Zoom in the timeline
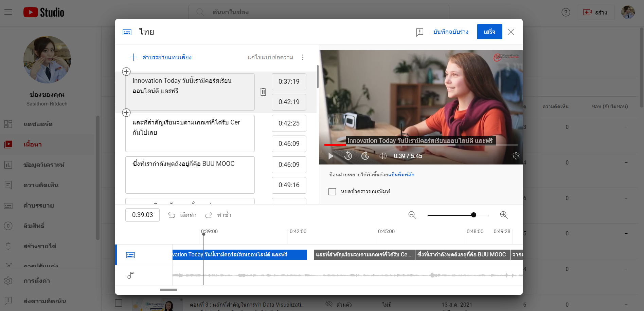 (504, 215)
